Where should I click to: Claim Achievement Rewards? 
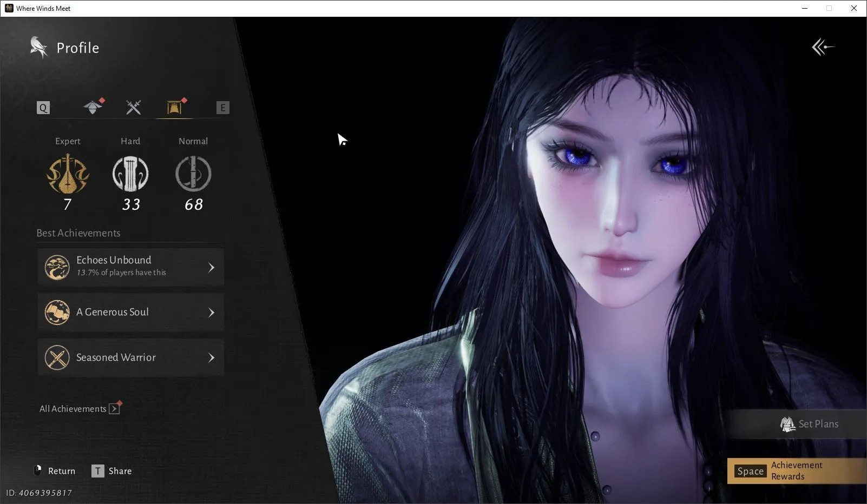click(x=796, y=470)
